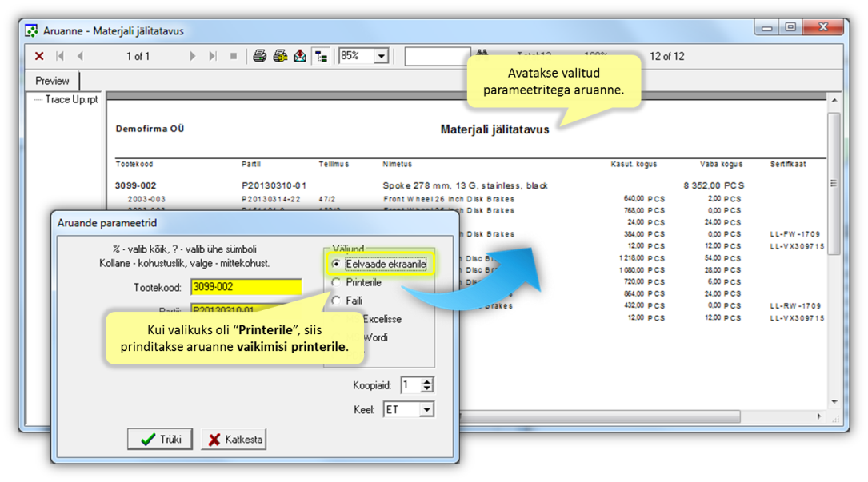
Task: Click the Aruanne window application icon
Action: coord(31,31)
